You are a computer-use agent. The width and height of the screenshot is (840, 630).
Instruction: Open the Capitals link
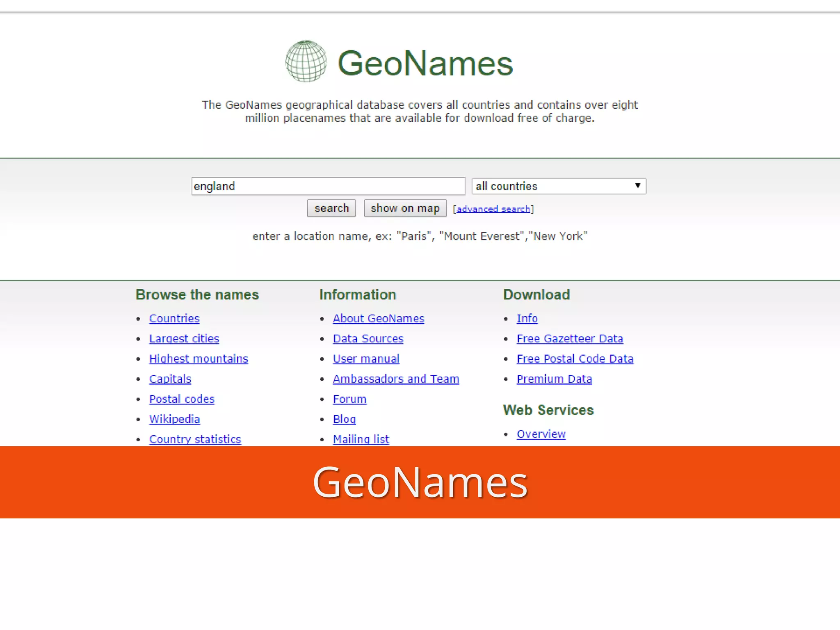pyautogui.click(x=170, y=379)
